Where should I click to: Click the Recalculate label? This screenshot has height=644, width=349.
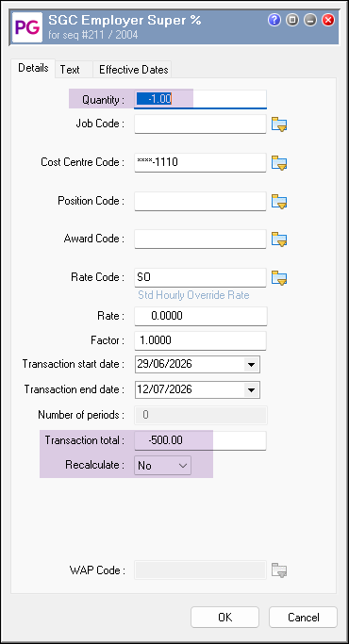95,466
